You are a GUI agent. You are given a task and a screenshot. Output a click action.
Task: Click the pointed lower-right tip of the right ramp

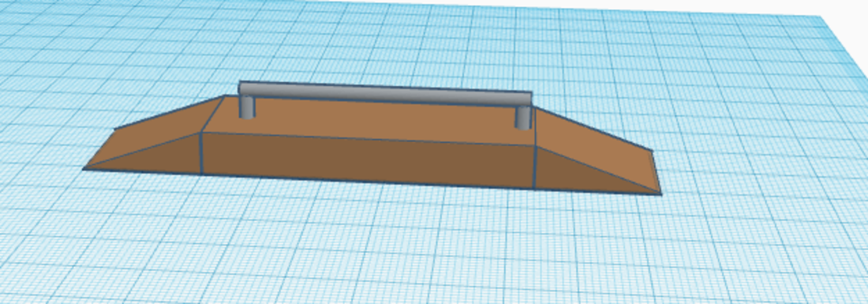pos(660,193)
